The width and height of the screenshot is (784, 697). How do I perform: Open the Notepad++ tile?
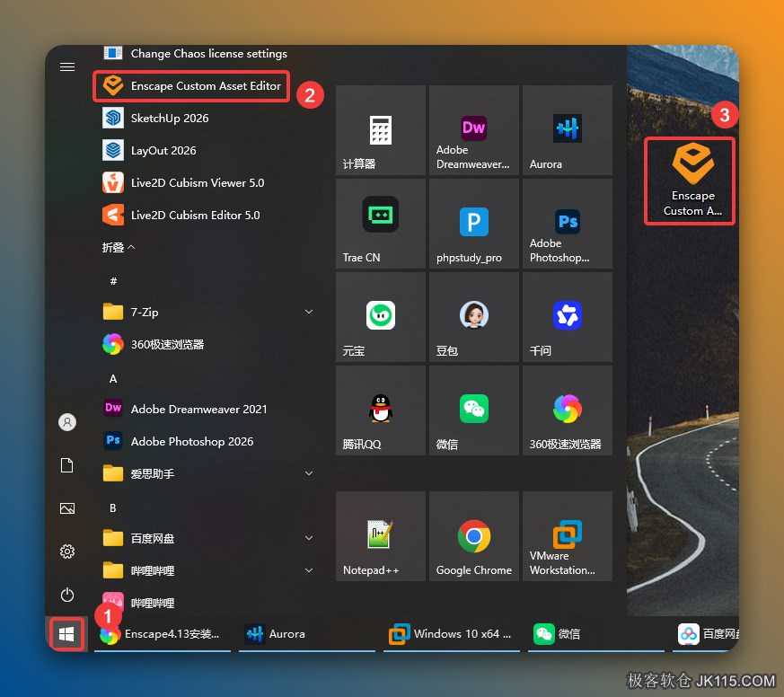pyautogui.click(x=381, y=536)
